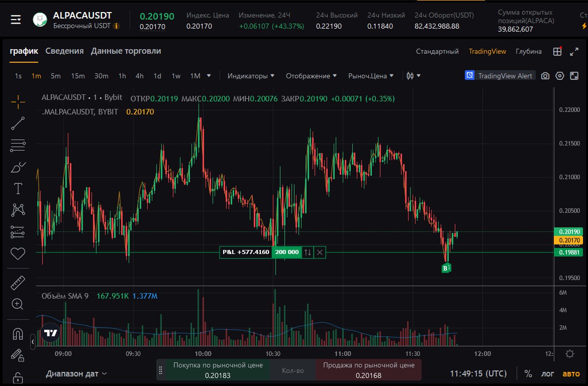Switch to Глубина depth view

coord(528,51)
